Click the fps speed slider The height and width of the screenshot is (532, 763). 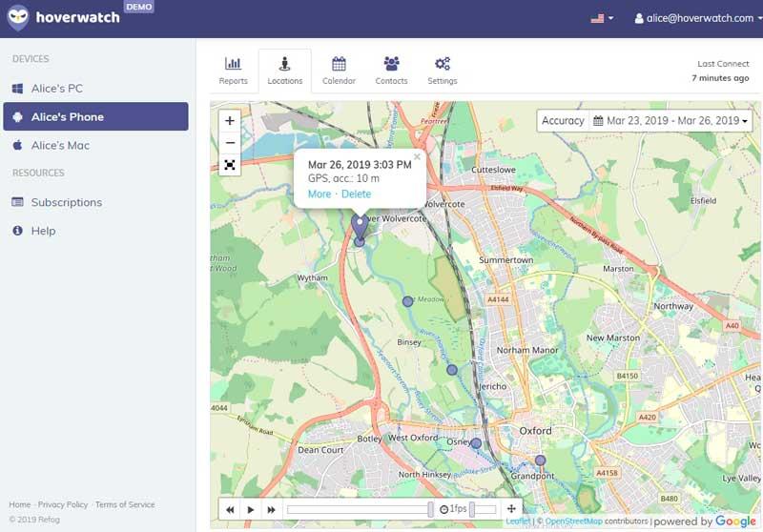pyautogui.click(x=483, y=509)
